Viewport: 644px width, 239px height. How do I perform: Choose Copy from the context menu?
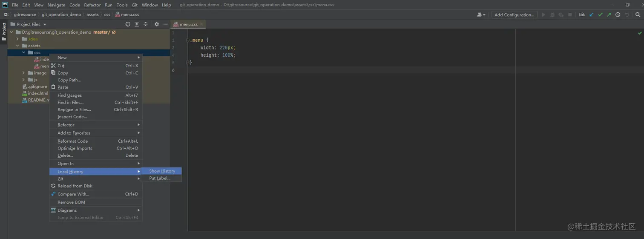pyautogui.click(x=96, y=73)
